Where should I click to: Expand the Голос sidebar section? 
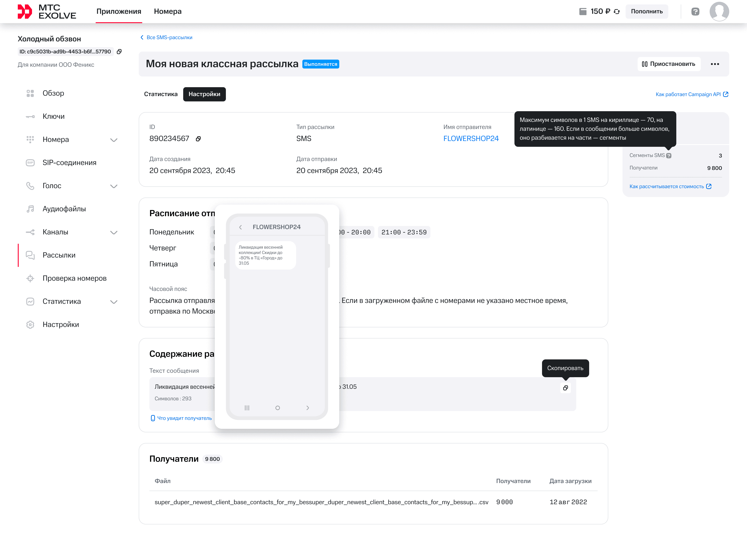click(x=114, y=186)
